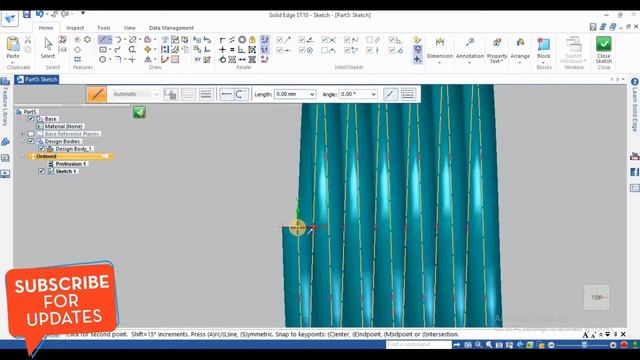Viewport: 640px width, 360px height.
Task: Toggle the Base Reference Planes checkbox
Action: coord(31,134)
